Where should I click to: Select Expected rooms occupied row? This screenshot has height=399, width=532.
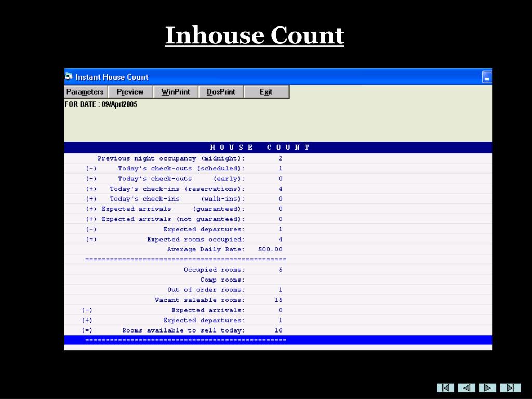click(x=278, y=239)
